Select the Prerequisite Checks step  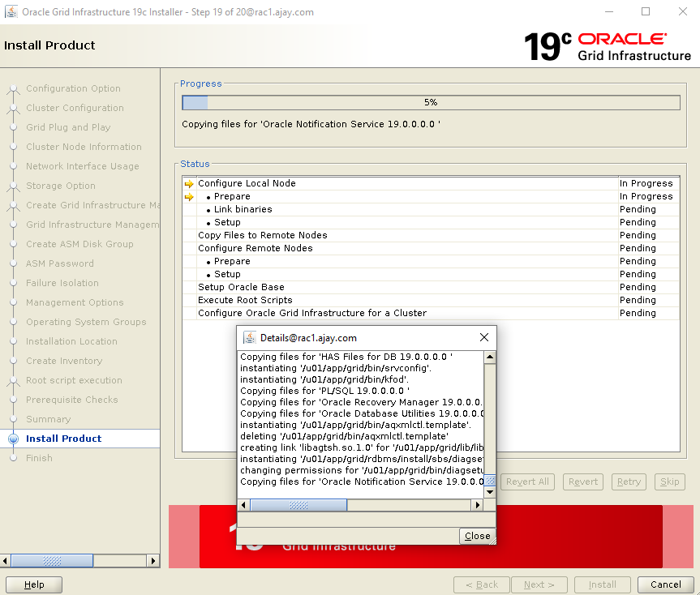point(72,400)
